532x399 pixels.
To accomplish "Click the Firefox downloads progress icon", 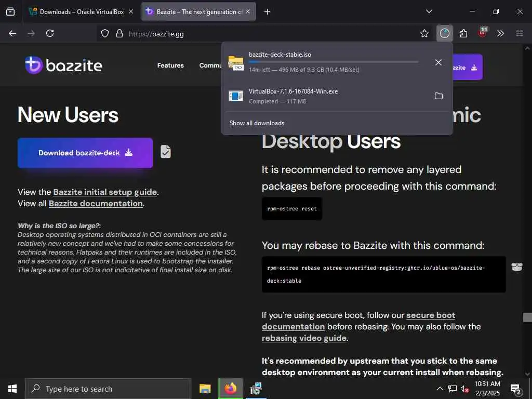I will [445, 33].
